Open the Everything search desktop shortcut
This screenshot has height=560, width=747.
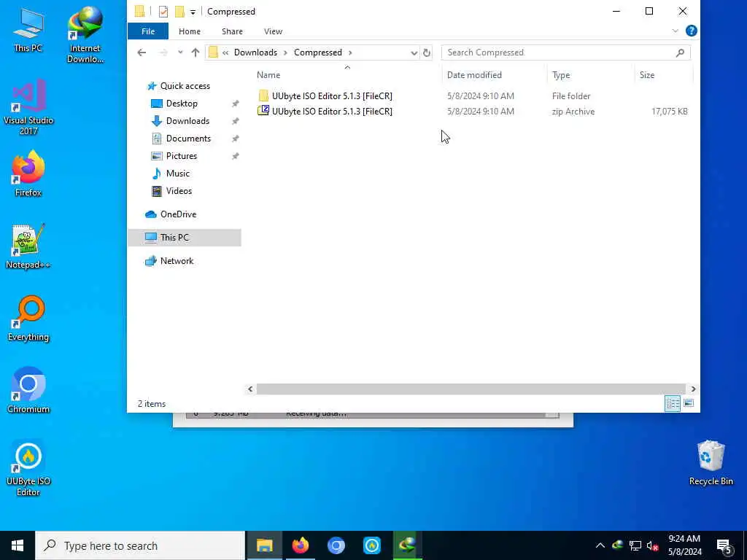(28, 319)
